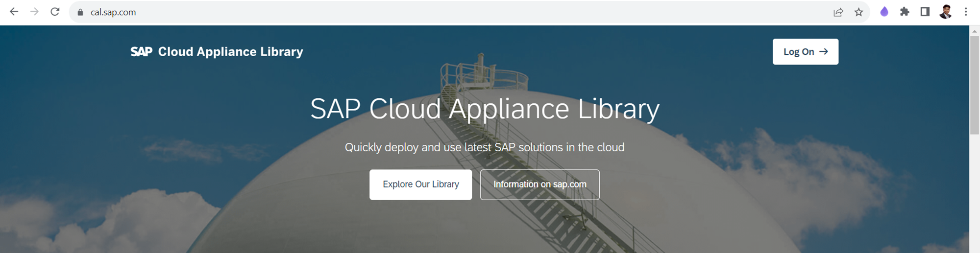Click the Cloud Appliance Library header title
The height and width of the screenshot is (253, 980).
[230, 51]
